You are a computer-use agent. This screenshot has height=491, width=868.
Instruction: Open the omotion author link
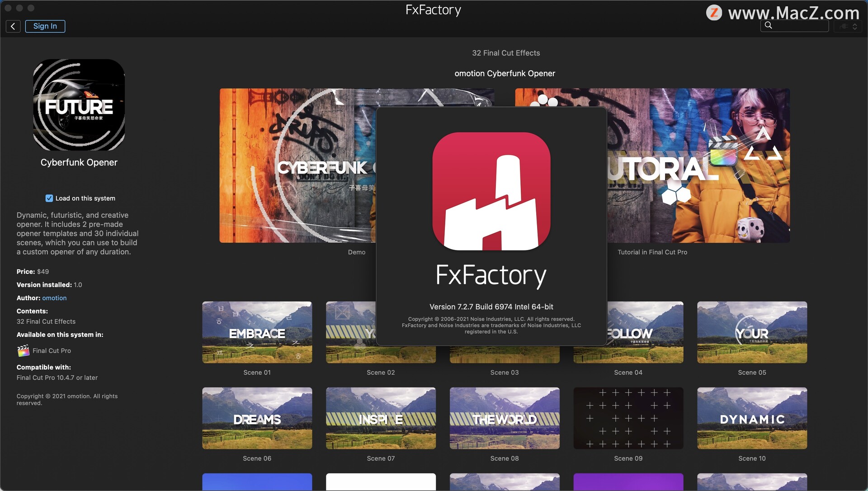coord(54,298)
